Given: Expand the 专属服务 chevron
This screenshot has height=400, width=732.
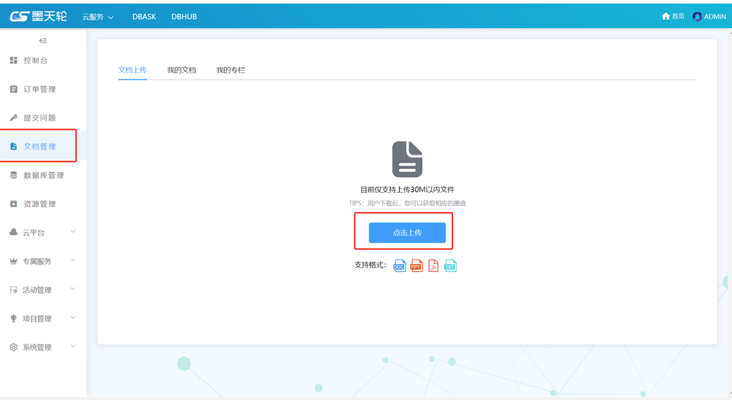Looking at the screenshot, I should click(x=73, y=260).
